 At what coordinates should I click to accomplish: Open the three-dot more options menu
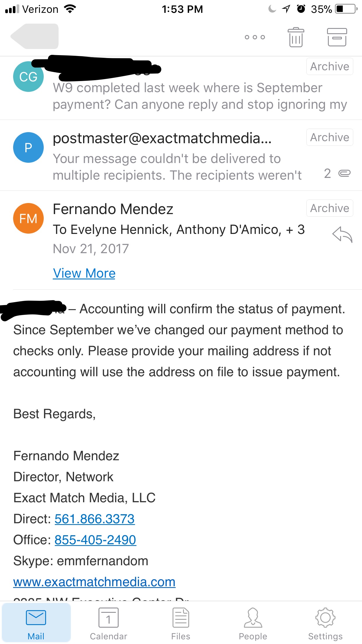(255, 37)
